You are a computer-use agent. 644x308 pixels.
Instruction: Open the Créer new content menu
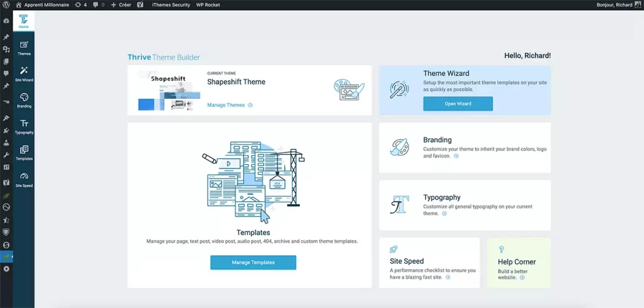pyautogui.click(x=121, y=5)
